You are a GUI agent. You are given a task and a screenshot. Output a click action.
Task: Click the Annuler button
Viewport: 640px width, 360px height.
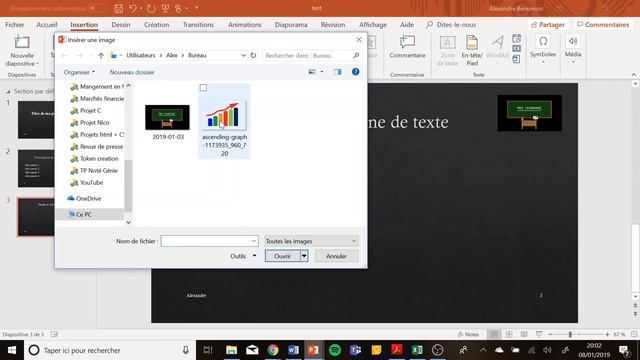[x=336, y=256]
